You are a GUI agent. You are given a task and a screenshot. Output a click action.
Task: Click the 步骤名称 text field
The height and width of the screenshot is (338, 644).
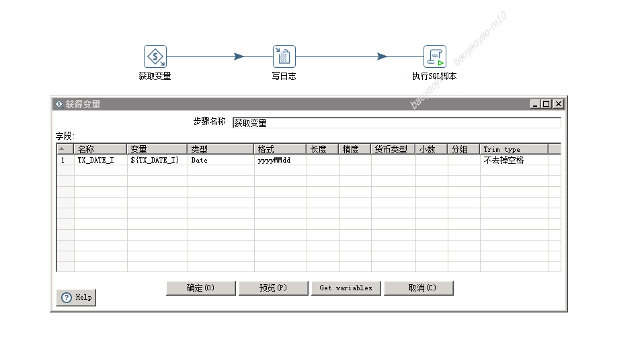pos(396,123)
